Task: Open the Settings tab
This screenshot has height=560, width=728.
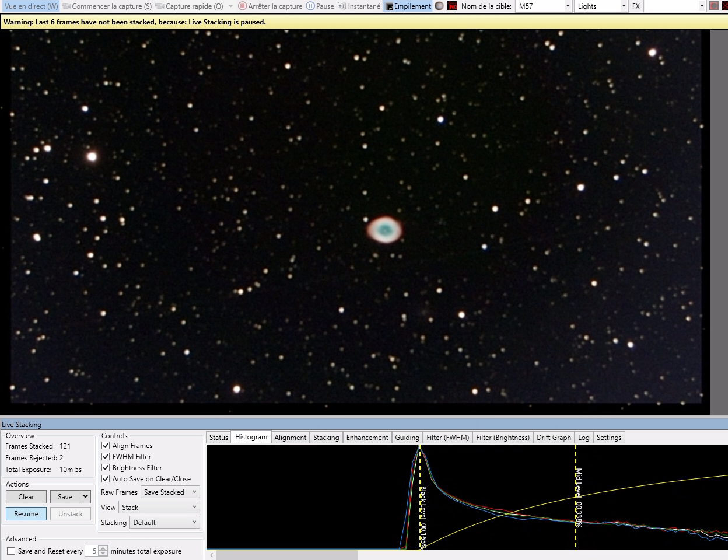Action: pyautogui.click(x=609, y=437)
